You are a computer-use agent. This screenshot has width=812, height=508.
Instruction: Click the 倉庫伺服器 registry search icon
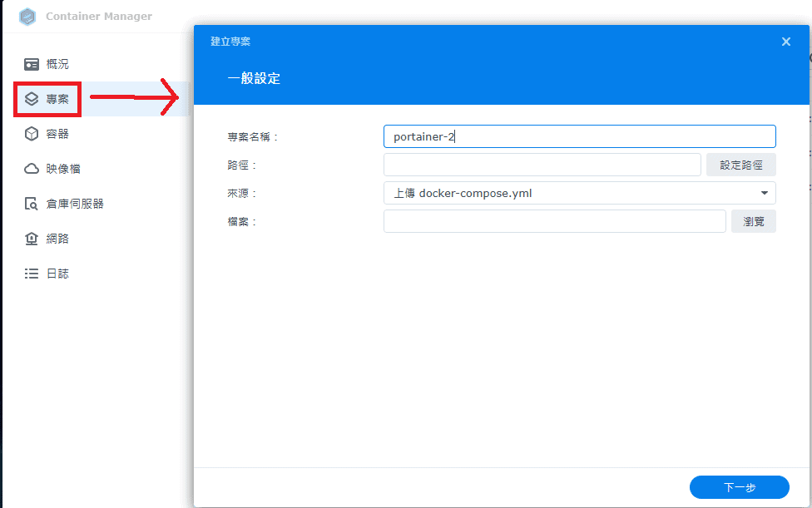pos(32,204)
